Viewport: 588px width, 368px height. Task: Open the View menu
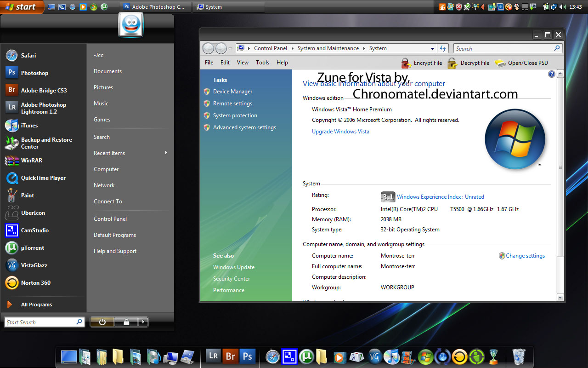pyautogui.click(x=243, y=63)
